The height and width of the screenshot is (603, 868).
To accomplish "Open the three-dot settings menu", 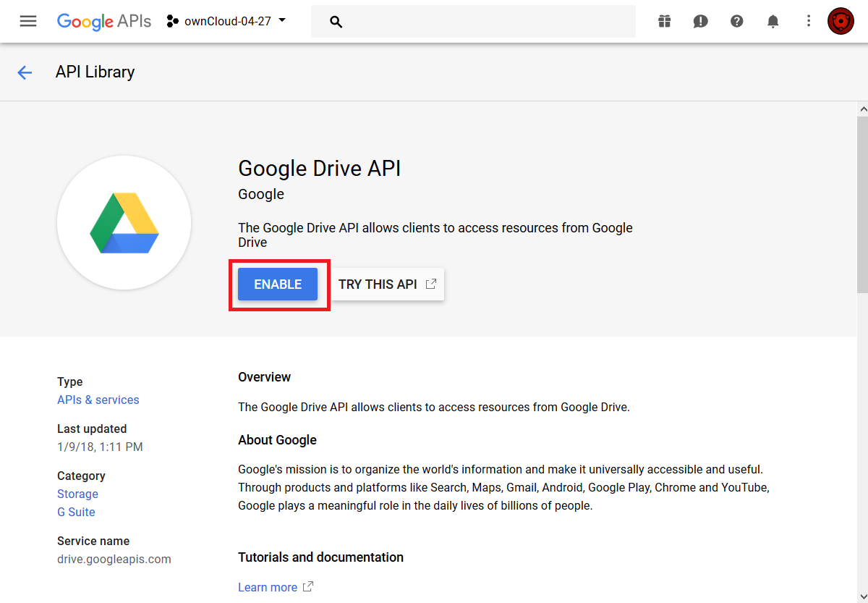I will click(x=809, y=21).
